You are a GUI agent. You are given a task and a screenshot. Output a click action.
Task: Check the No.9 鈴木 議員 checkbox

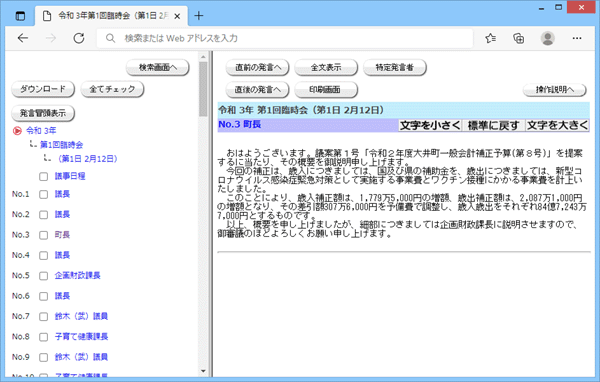(44, 358)
